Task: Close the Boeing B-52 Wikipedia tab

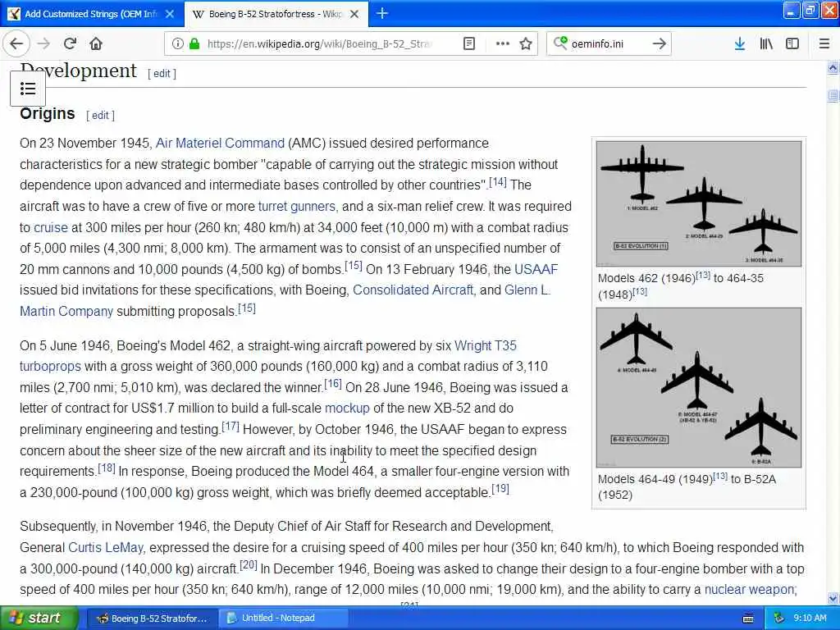Action: 354,14
